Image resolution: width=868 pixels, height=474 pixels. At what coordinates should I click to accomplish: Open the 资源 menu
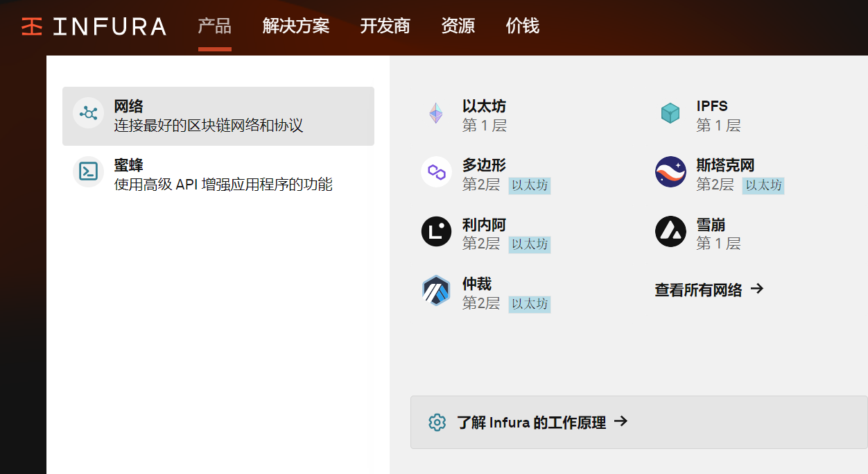click(458, 26)
